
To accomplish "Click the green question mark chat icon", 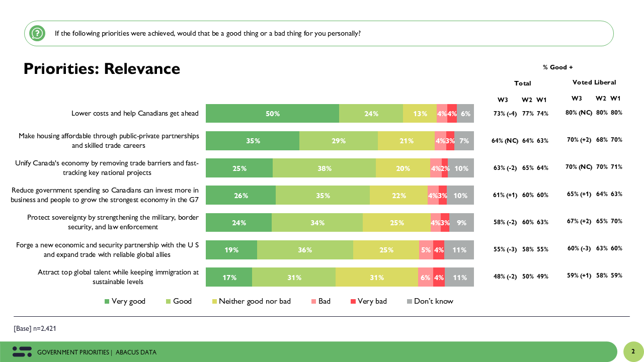I will click(x=38, y=34).
